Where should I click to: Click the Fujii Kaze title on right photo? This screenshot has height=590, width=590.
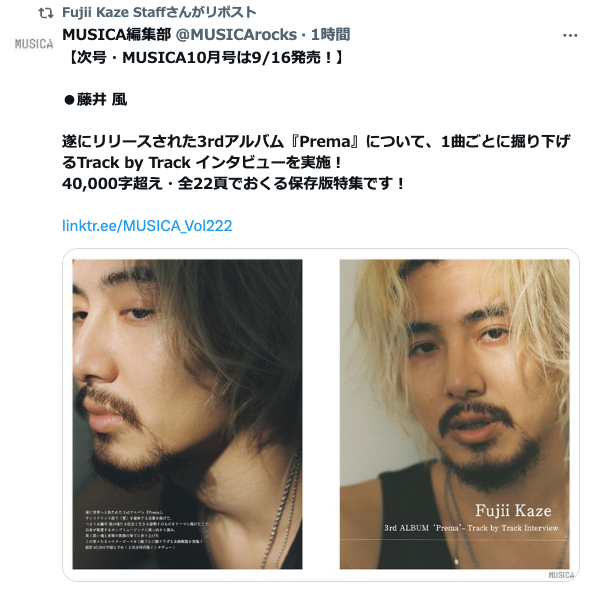[513, 511]
